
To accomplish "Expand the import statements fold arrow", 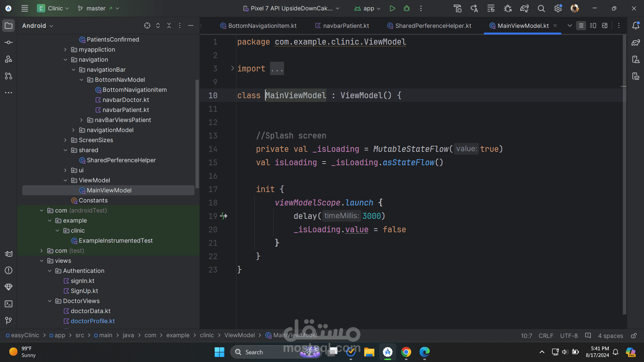I will (x=232, y=68).
